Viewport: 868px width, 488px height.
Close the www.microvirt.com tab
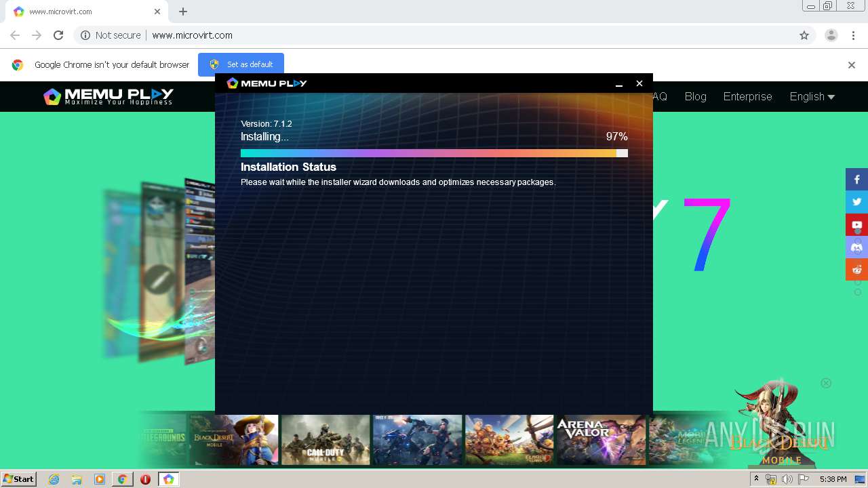tap(157, 12)
